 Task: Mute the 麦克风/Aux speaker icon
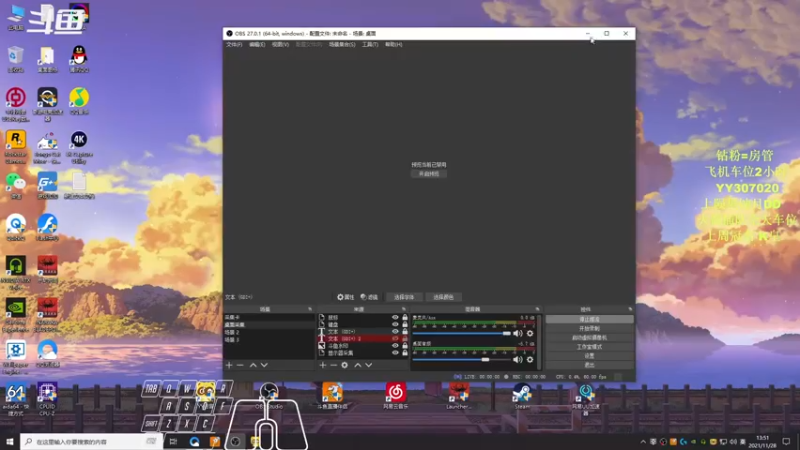point(518,333)
